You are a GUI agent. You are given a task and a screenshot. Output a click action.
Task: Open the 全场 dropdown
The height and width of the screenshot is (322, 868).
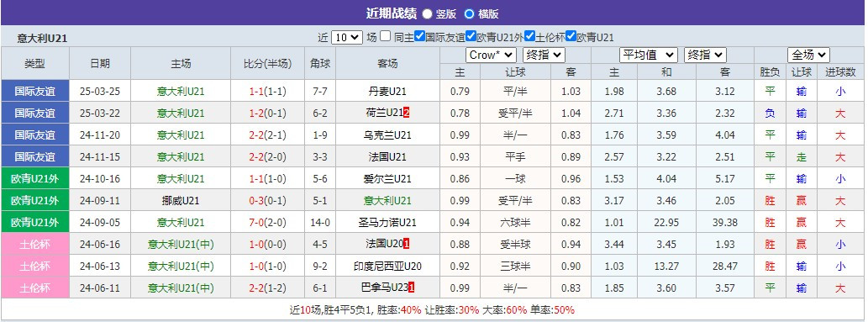pyautogui.click(x=809, y=55)
